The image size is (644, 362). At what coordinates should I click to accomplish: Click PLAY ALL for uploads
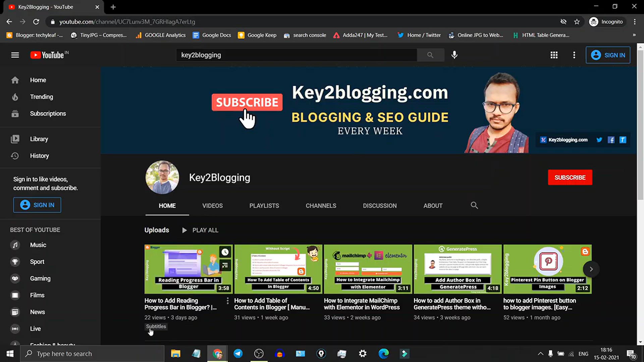coord(200,230)
